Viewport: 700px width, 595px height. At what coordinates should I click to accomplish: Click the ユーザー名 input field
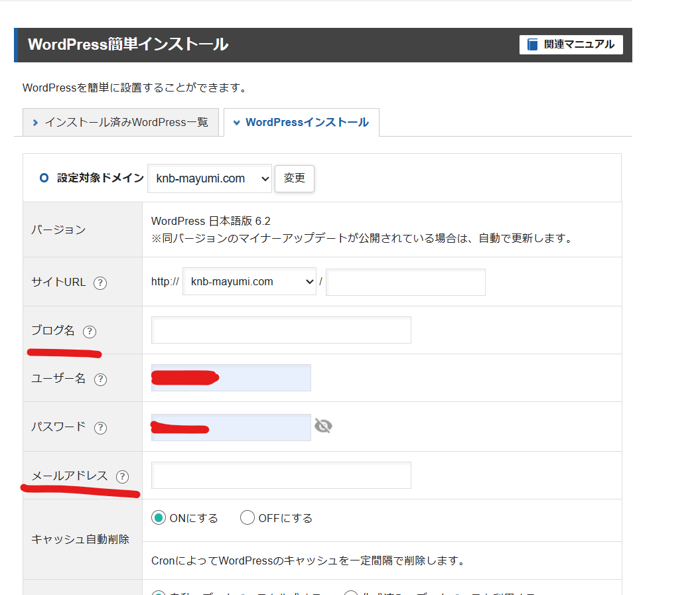click(232, 378)
